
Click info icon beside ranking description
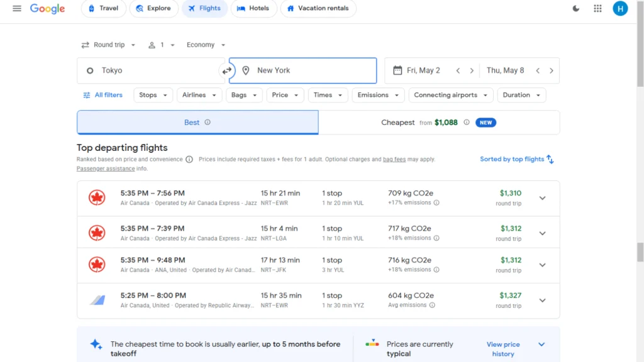(x=189, y=159)
